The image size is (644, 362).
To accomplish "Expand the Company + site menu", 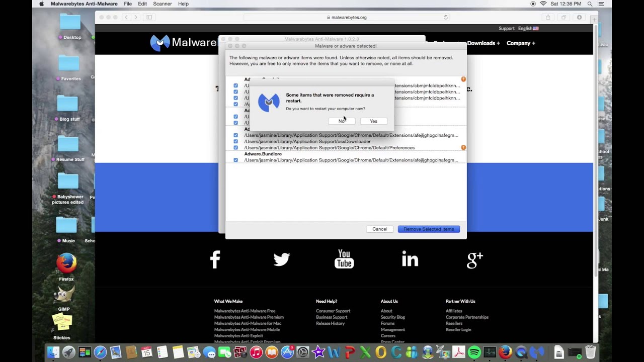I will 521,43.
